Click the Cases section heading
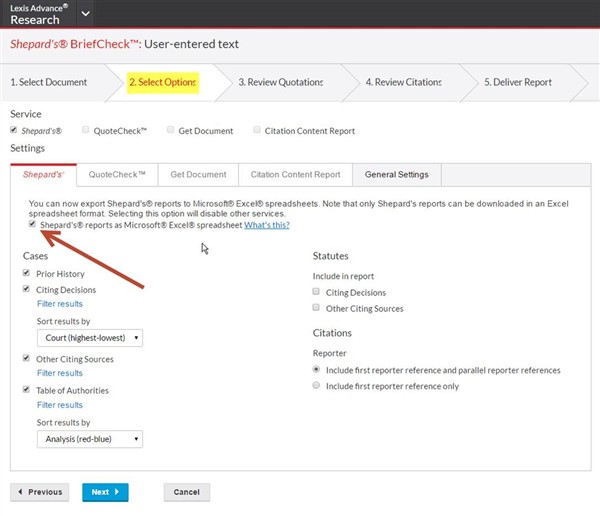 [36, 256]
